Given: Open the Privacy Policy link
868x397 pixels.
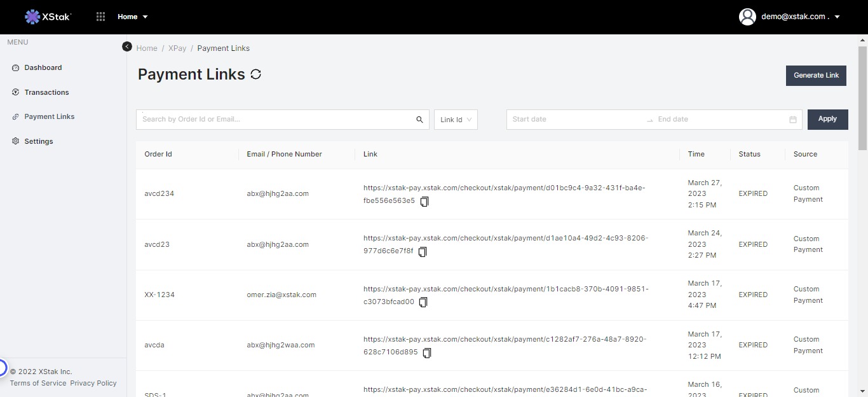Looking at the screenshot, I should coord(93,383).
